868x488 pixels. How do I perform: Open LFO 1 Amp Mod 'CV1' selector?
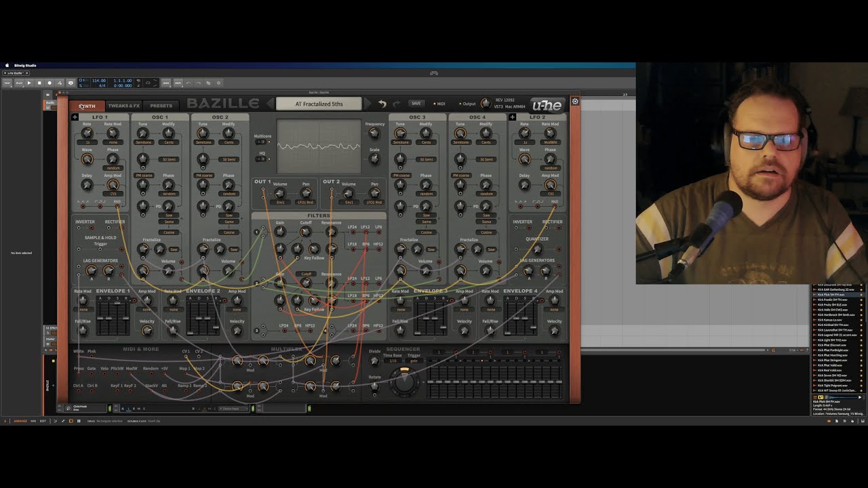pos(113,194)
